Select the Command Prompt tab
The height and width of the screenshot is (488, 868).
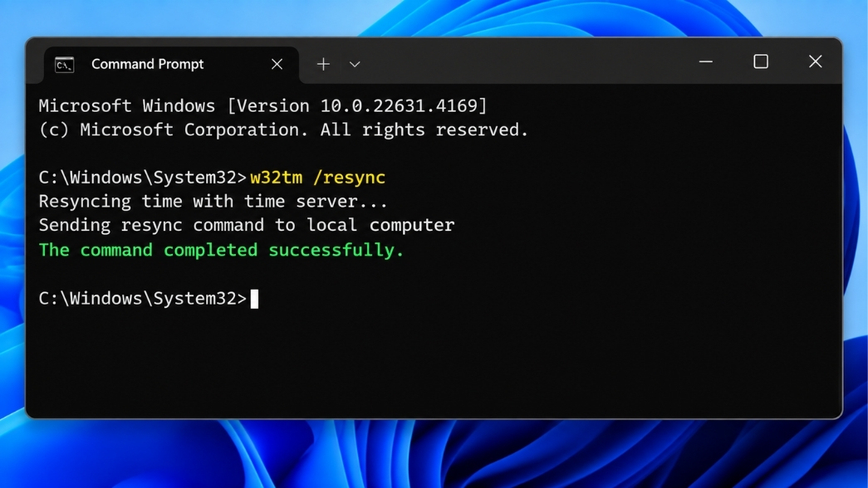point(171,65)
